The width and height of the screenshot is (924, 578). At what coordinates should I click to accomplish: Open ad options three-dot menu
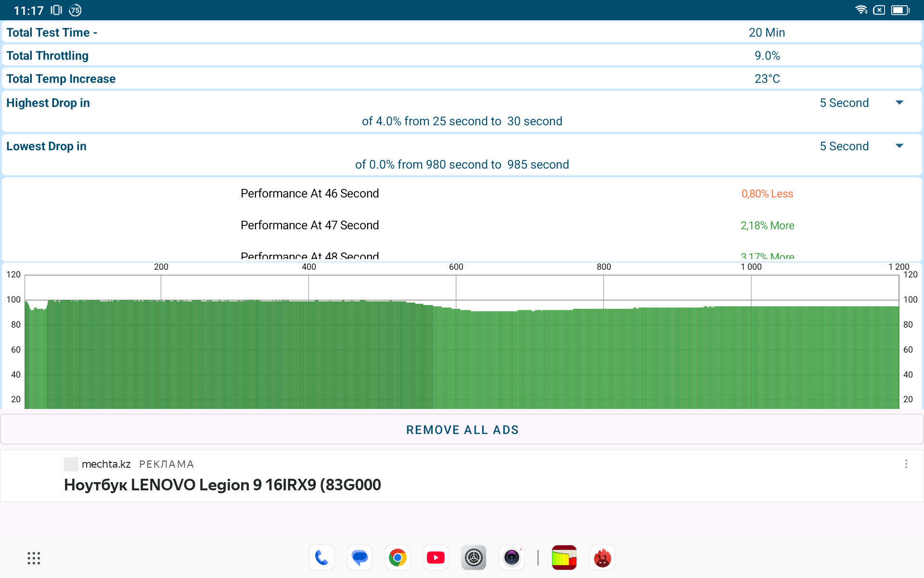906,464
